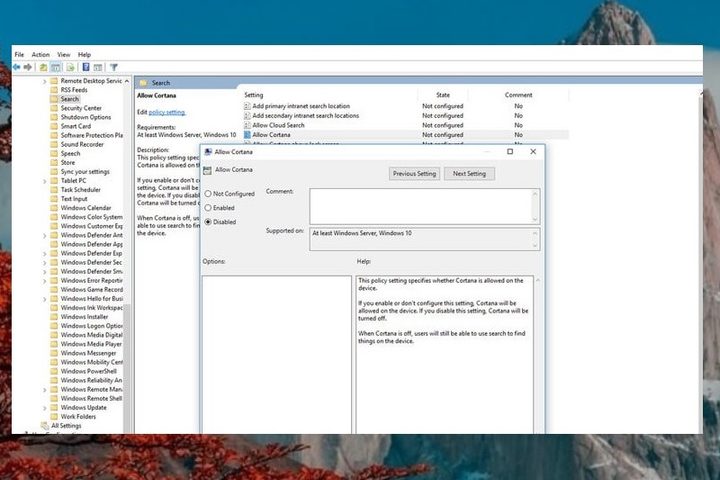Expand the Remote Desktop Services tree node

click(45, 81)
